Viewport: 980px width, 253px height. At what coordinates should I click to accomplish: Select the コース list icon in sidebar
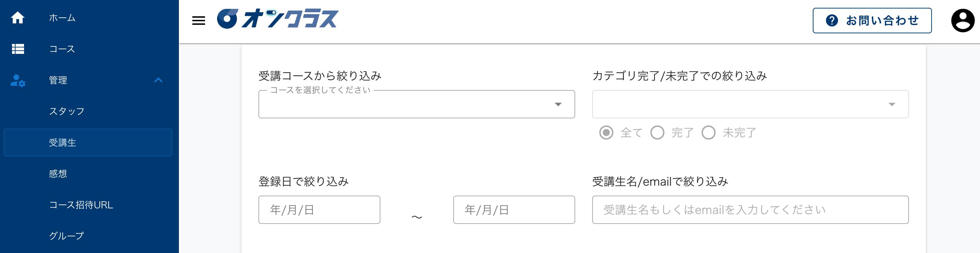click(x=18, y=49)
